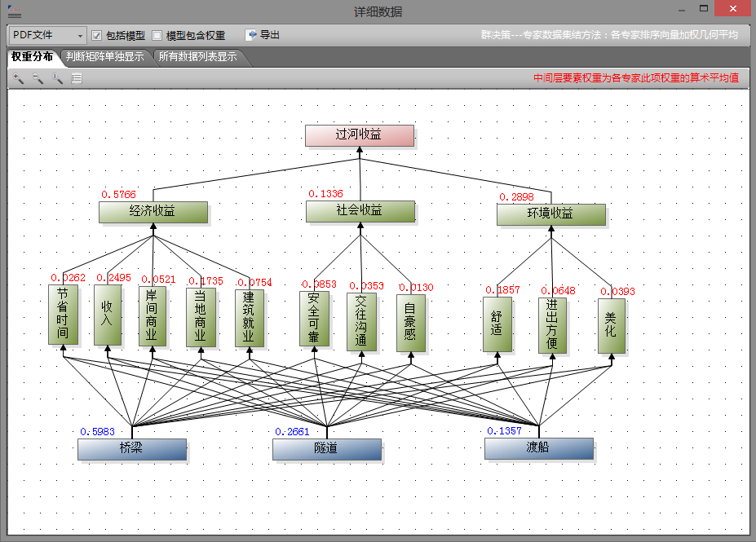Open the 判断矩阵单独显示 tab
The height and width of the screenshot is (542, 756).
coord(105,57)
